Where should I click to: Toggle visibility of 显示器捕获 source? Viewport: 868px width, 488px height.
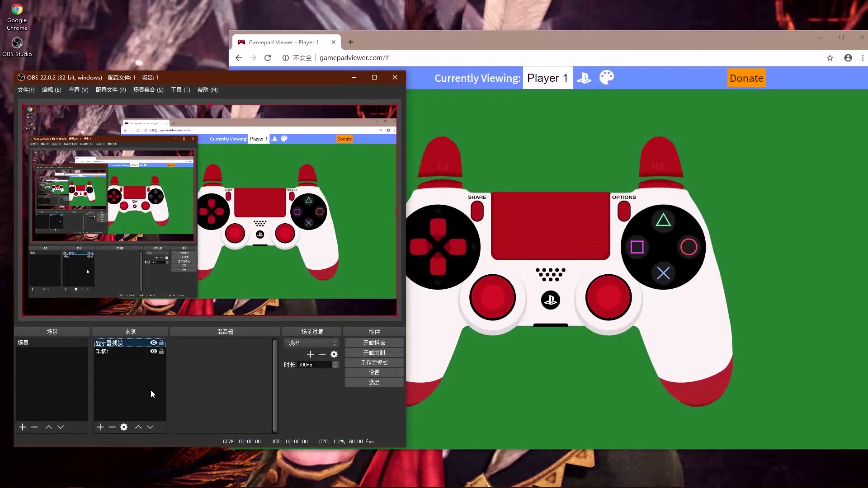[x=153, y=342]
